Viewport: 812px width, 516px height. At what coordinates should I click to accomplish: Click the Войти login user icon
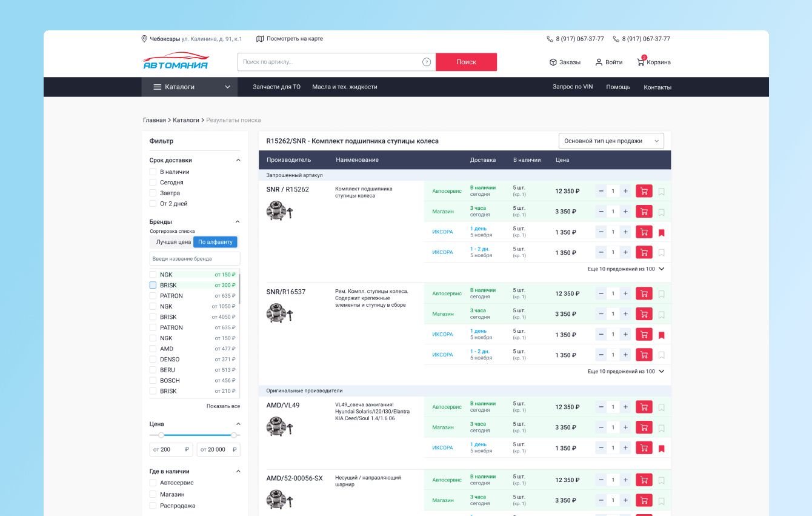coord(599,62)
